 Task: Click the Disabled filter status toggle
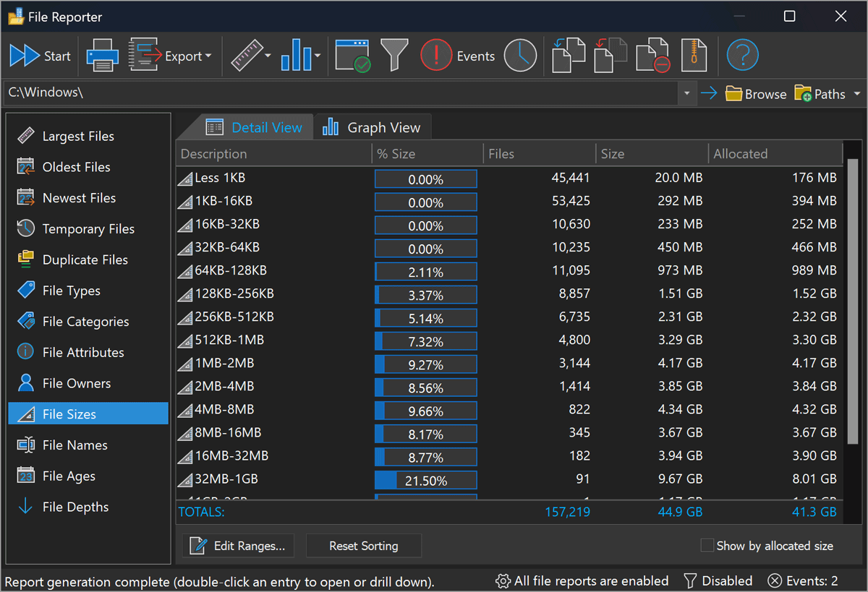click(x=718, y=580)
